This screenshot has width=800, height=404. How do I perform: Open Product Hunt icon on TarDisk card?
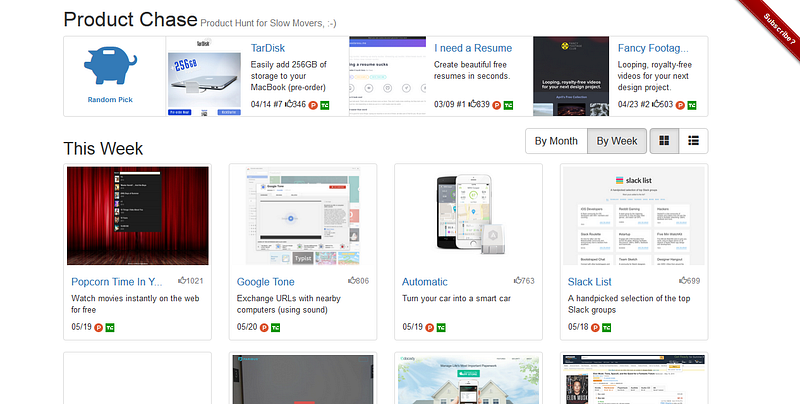coord(313,105)
